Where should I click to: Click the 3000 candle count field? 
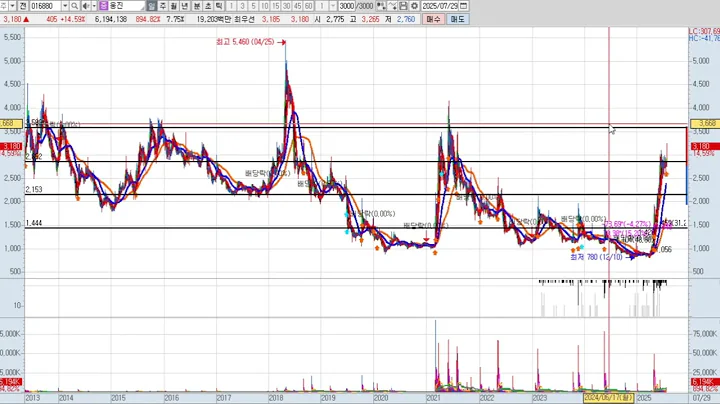(347, 6)
